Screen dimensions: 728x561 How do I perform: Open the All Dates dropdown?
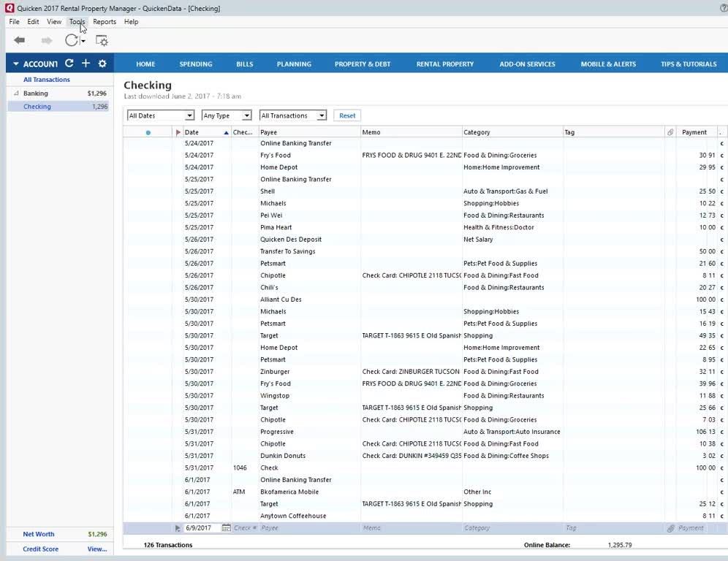click(160, 115)
